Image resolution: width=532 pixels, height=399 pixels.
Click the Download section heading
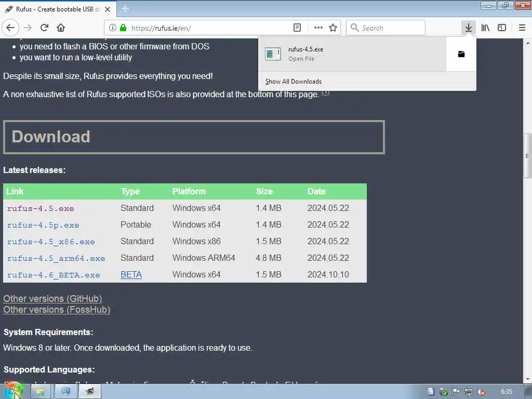(x=51, y=137)
